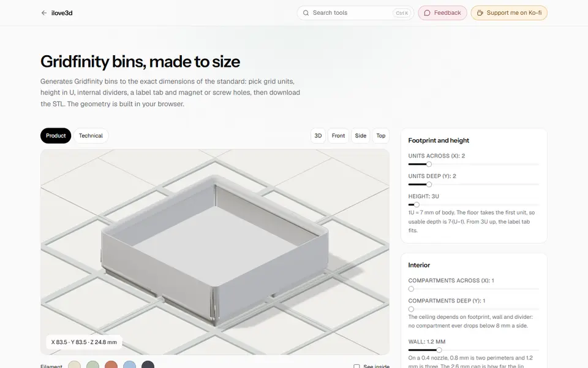Go back using the arrow beside ilove3d

pos(44,13)
